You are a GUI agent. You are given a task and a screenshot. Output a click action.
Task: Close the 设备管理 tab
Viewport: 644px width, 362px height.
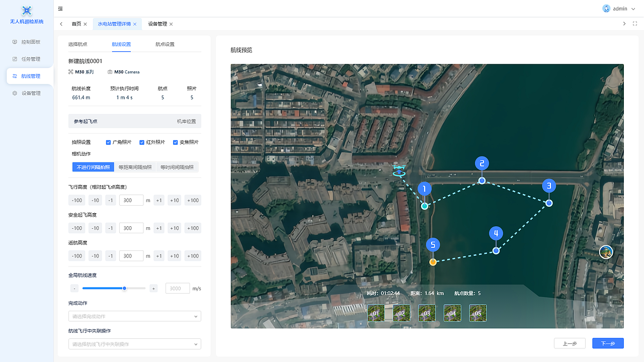coord(171,24)
